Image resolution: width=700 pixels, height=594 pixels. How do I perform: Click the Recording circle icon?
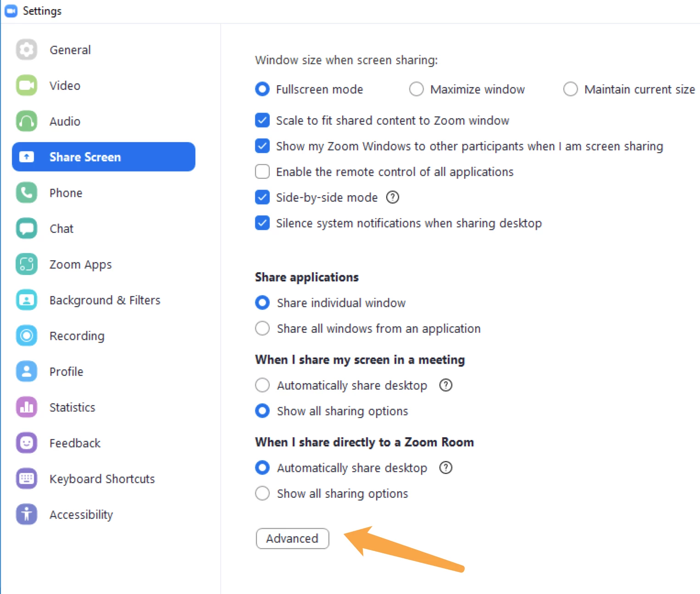click(x=27, y=335)
